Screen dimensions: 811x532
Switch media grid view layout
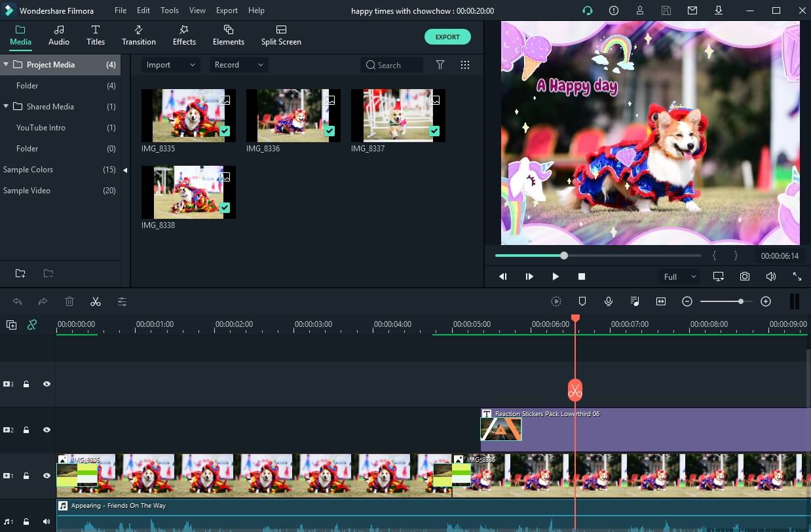pos(465,65)
